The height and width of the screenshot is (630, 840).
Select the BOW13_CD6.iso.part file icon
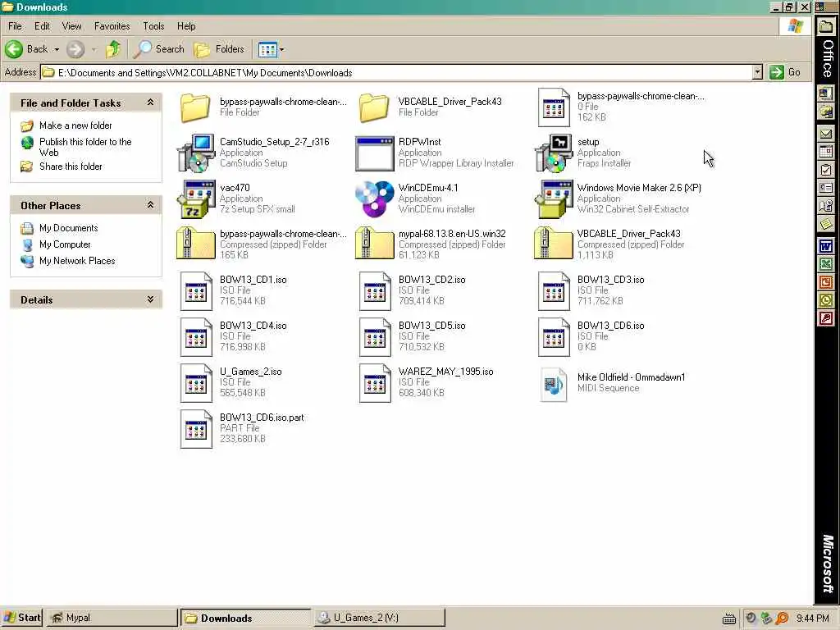(196, 429)
